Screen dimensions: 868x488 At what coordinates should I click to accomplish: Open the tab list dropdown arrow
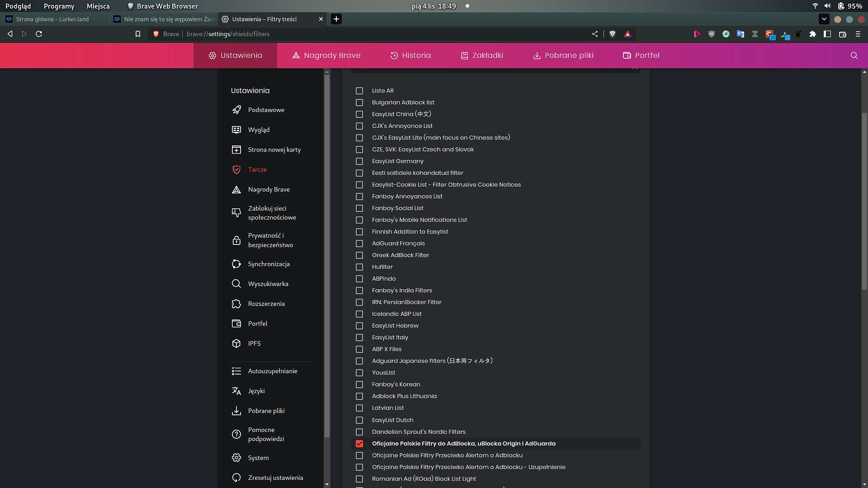(824, 19)
